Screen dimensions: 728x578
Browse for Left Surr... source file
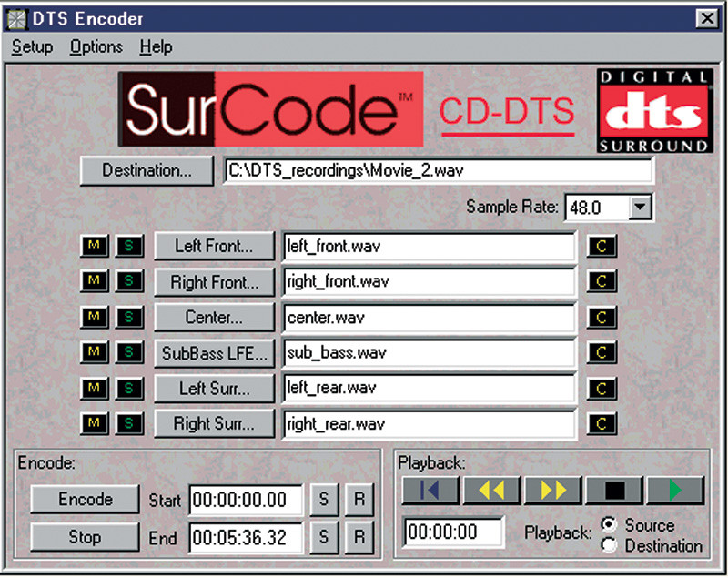click(214, 389)
